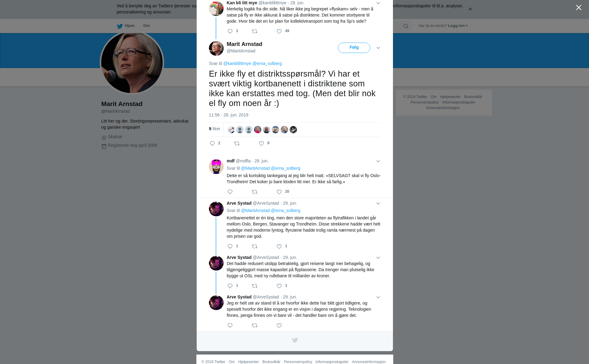Screen dimensions: 589x364
Task: Open chevron menu on first Arve Systad tweet
Action: coord(378,203)
